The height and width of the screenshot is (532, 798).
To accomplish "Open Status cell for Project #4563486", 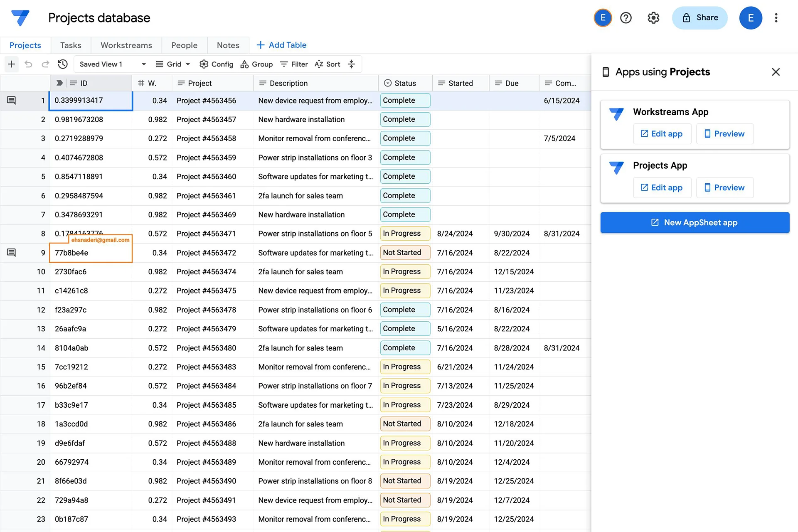I will click(x=405, y=424).
